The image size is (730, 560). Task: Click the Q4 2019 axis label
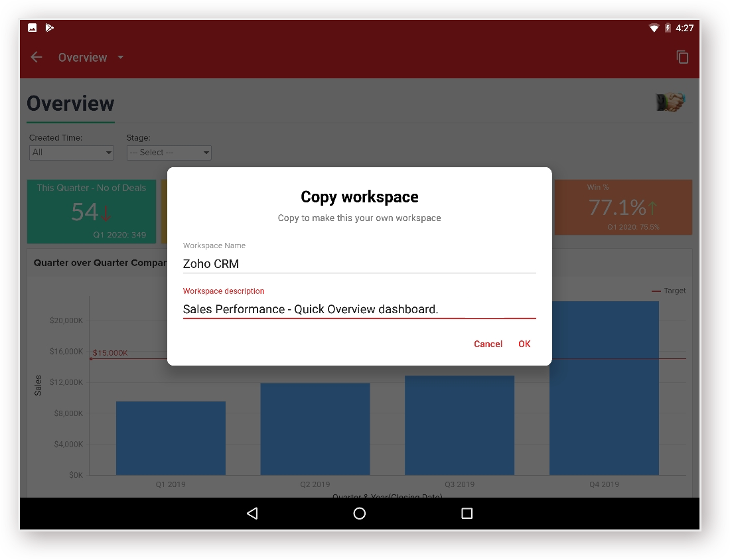pos(604,484)
